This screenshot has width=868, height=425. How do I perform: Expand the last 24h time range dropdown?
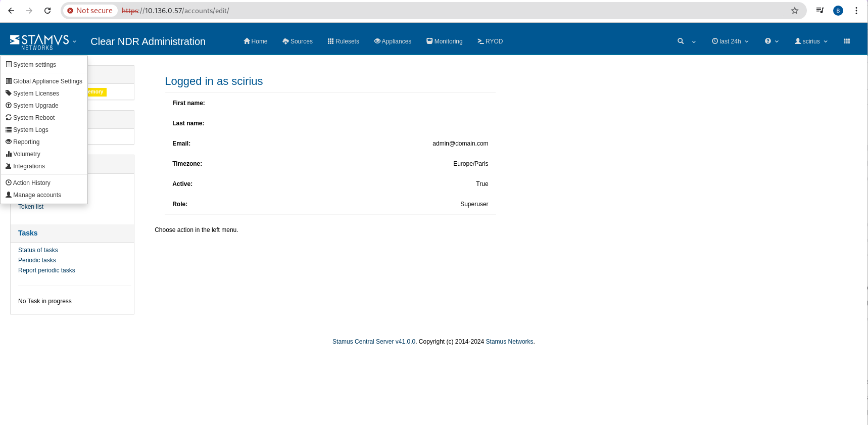tap(730, 41)
